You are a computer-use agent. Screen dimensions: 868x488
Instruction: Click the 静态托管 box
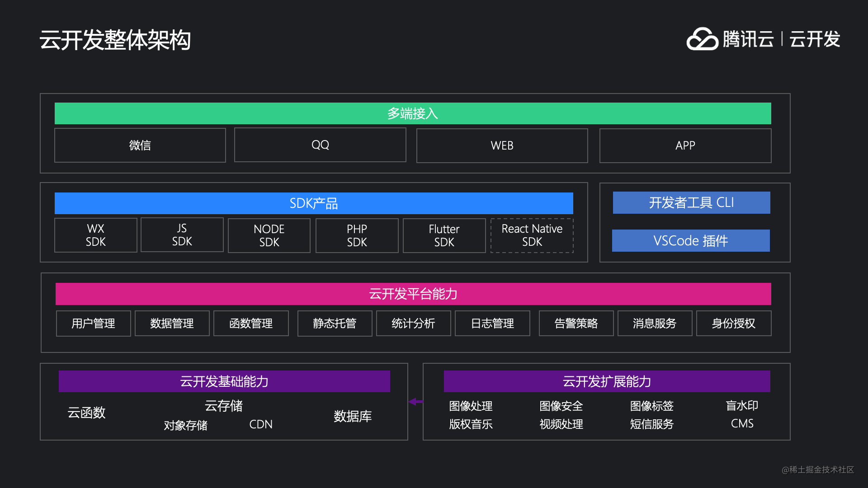tap(335, 324)
